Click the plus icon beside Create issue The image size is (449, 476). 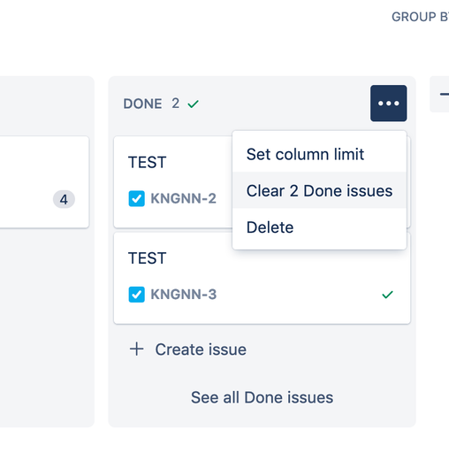tap(136, 349)
